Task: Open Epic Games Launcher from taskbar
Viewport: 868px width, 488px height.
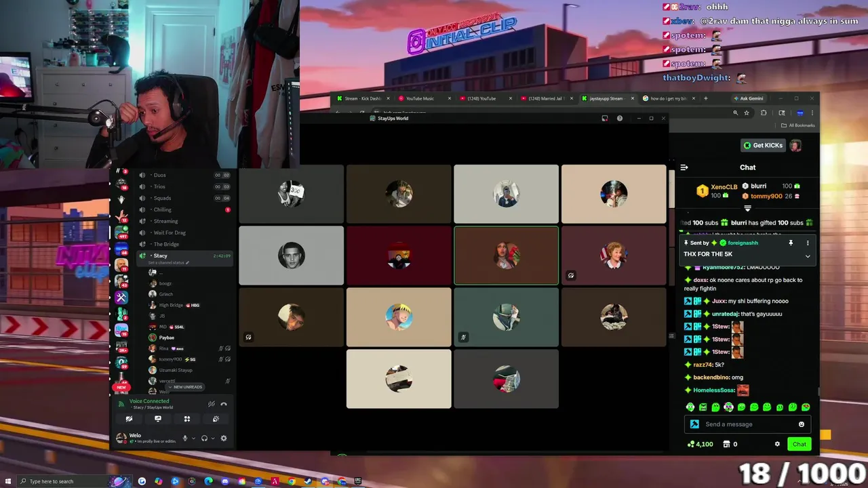Action: click(357, 481)
